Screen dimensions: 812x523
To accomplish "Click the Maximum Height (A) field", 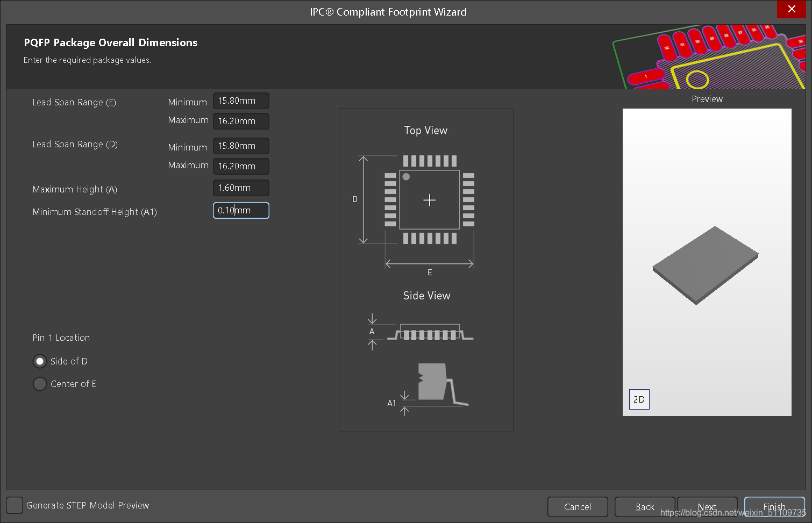I will point(241,188).
